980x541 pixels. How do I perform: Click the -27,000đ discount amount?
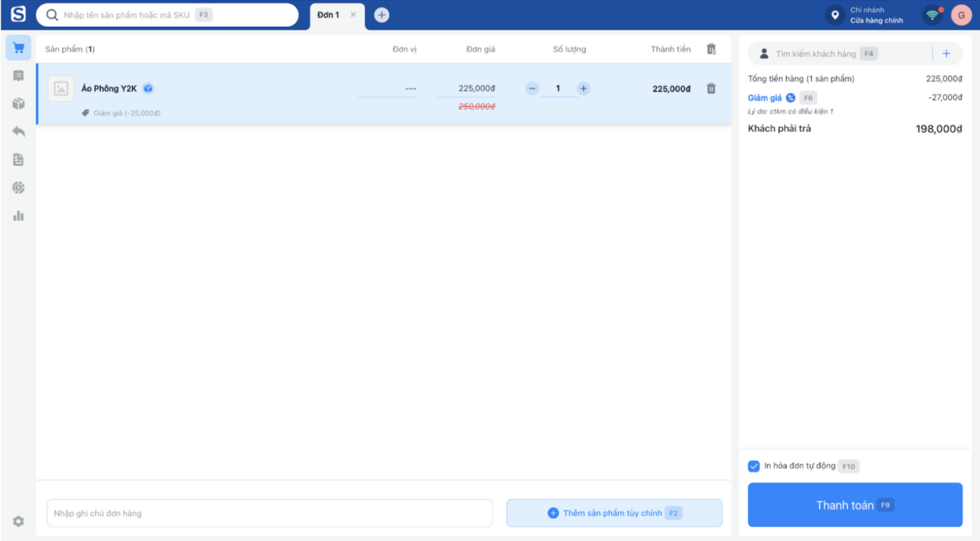coord(945,98)
